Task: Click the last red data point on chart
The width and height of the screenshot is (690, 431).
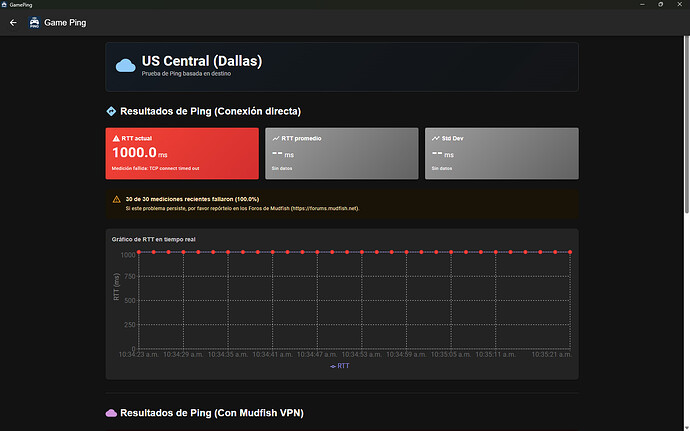Action: coord(570,252)
